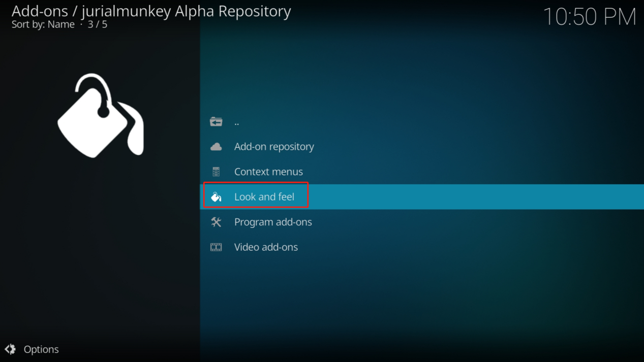The height and width of the screenshot is (362, 644).
Task: Click the 10:50 PM clock
Action: click(x=589, y=17)
